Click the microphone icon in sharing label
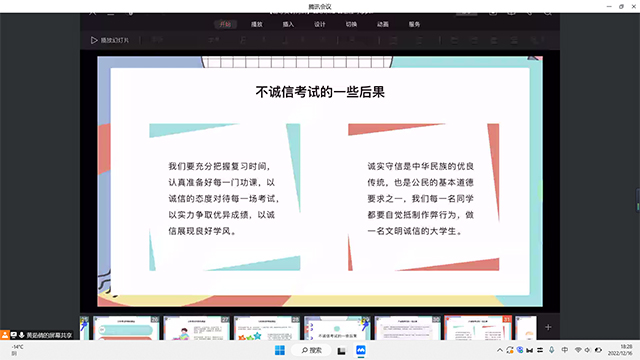The width and height of the screenshot is (640, 360). pos(21,335)
